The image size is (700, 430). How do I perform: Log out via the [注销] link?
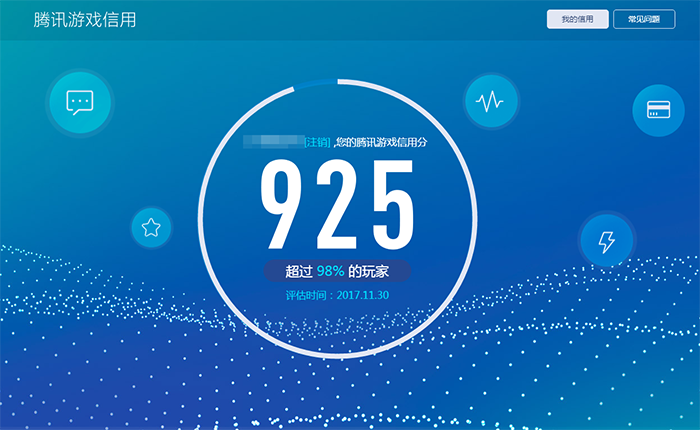click(317, 142)
